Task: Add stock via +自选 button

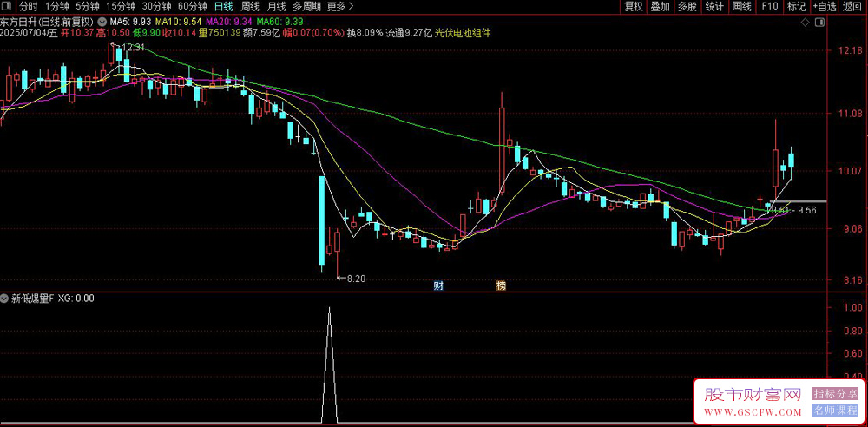Action: coord(825,7)
